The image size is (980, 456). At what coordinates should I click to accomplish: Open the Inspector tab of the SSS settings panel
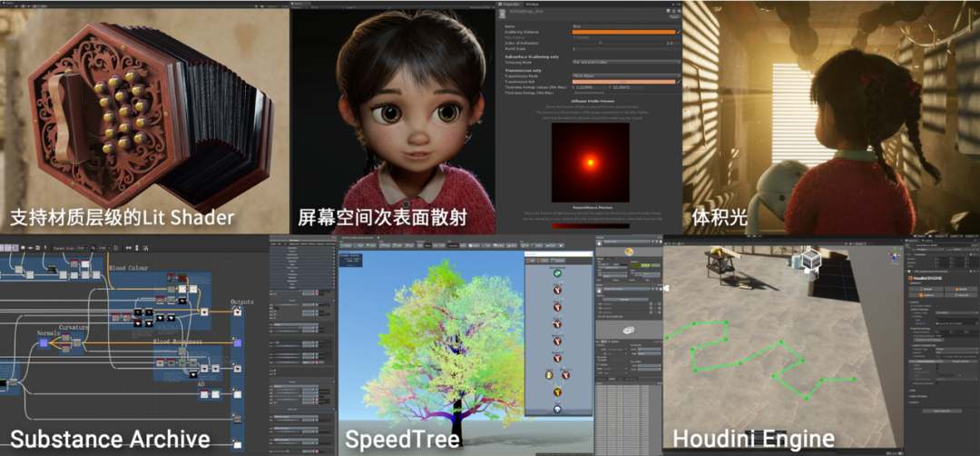coord(510,4)
